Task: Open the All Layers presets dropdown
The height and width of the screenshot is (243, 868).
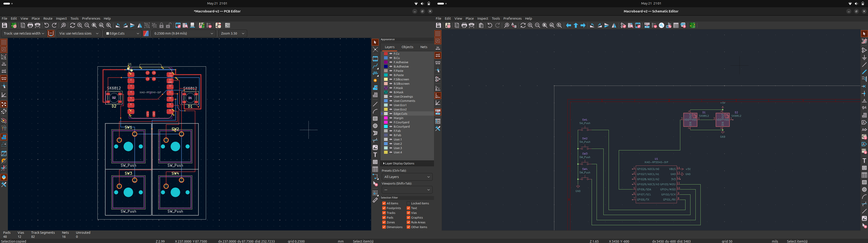Action: coord(407,177)
